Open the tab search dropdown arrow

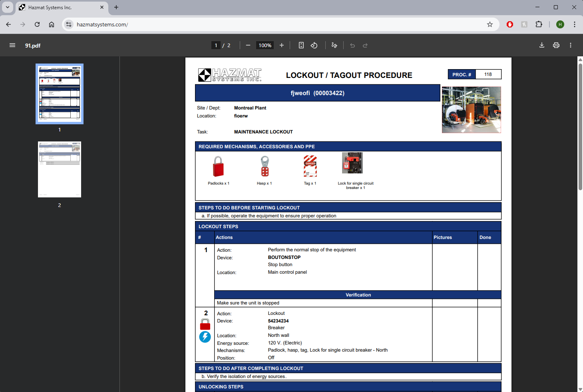click(8, 7)
